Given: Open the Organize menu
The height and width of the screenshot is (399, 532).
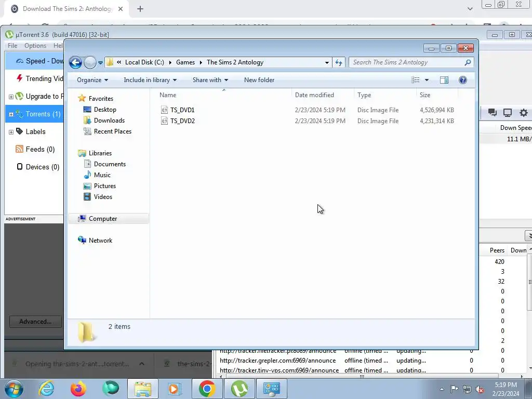Looking at the screenshot, I should click(x=92, y=80).
